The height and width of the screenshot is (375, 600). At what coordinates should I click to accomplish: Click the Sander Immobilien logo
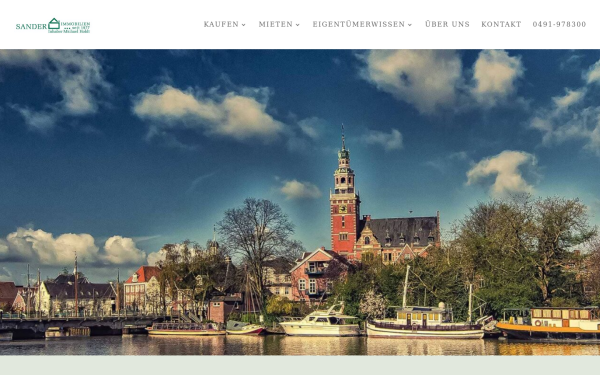point(53,26)
